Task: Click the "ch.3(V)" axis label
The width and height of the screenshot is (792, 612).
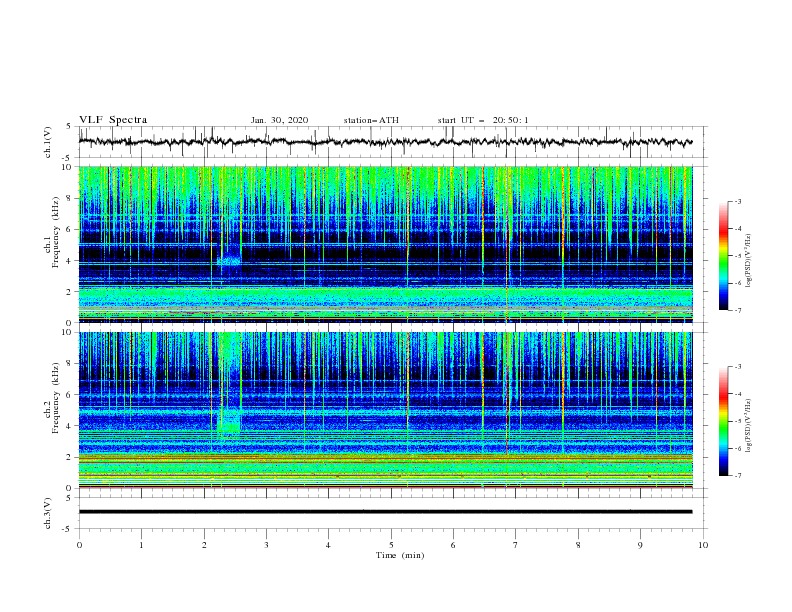Action: tap(48, 513)
